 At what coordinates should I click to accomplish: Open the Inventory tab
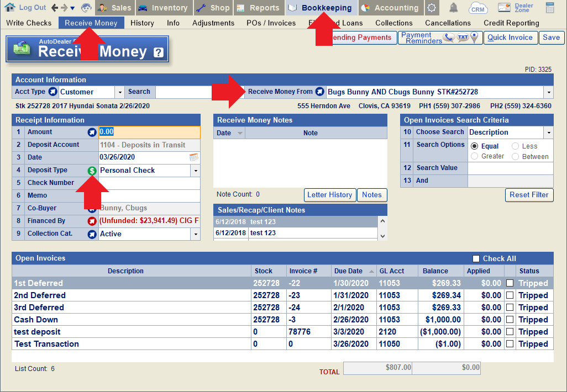pyautogui.click(x=164, y=8)
